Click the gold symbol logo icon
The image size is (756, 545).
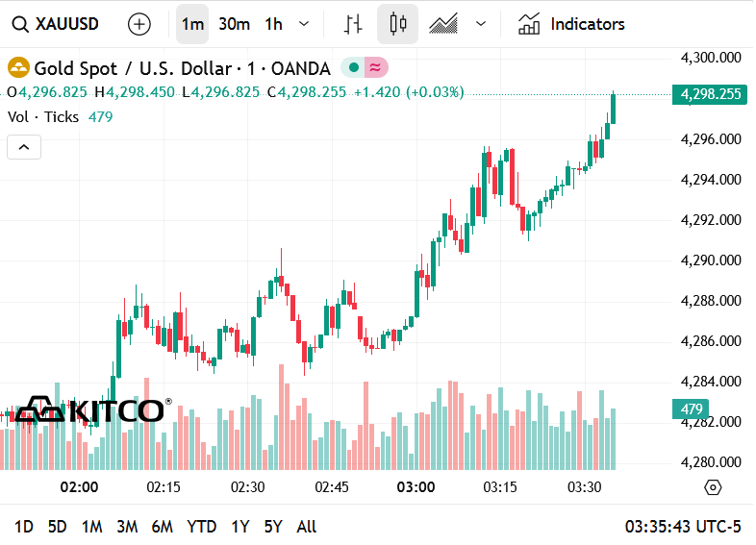click(x=19, y=68)
